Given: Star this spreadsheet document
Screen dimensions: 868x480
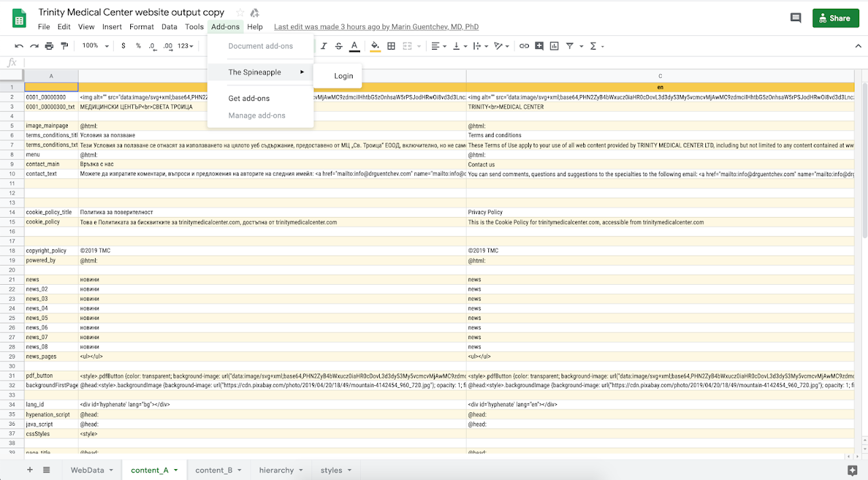Looking at the screenshot, I should 240,13.
